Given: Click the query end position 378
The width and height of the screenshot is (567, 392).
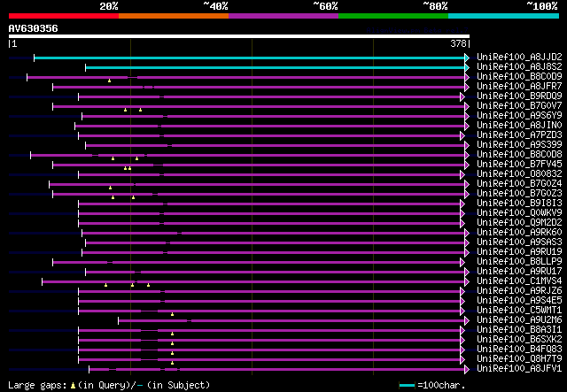Looking at the screenshot, I should (x=459, y=43).
